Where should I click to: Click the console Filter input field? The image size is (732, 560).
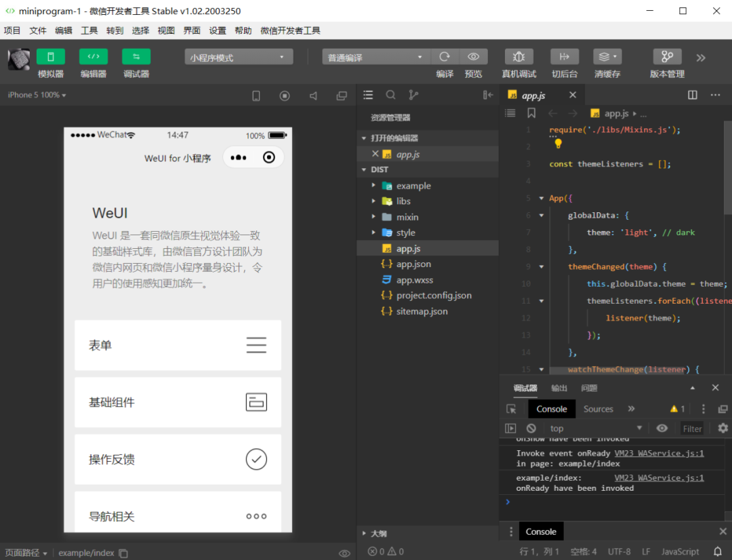[692, 428]
